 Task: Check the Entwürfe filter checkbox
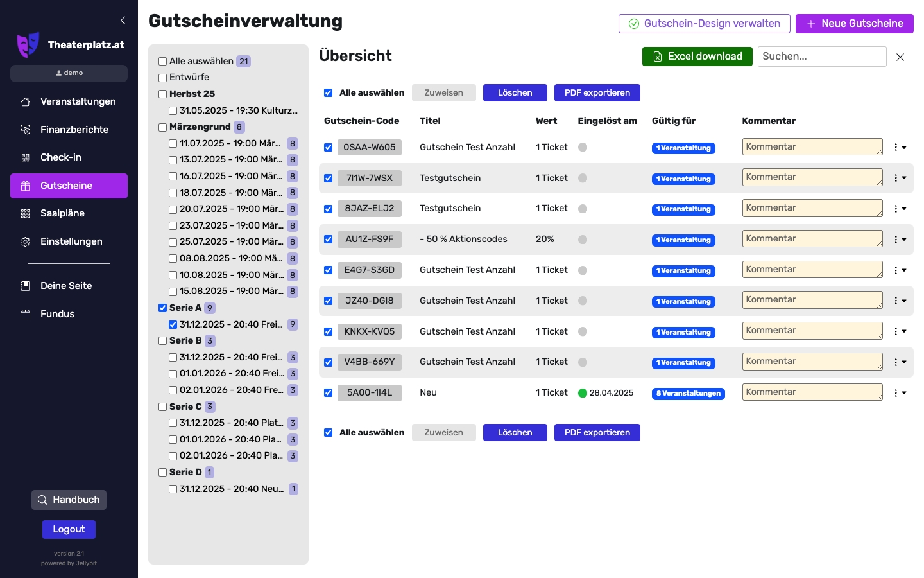[x=163, y=78]
